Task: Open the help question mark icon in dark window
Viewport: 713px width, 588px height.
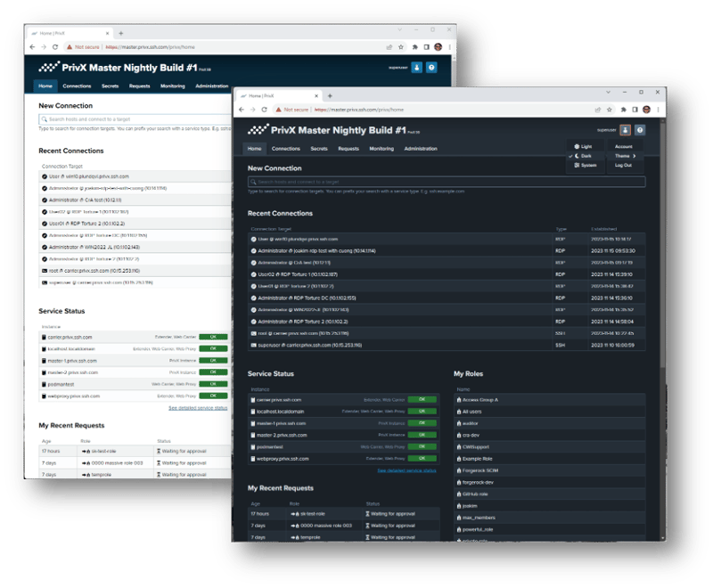Action: (x=640, y=130)
